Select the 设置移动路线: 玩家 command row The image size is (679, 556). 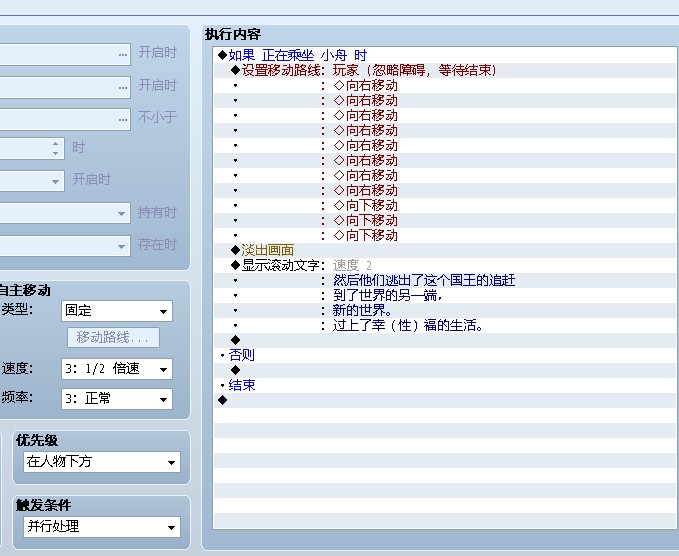point(445,70)
